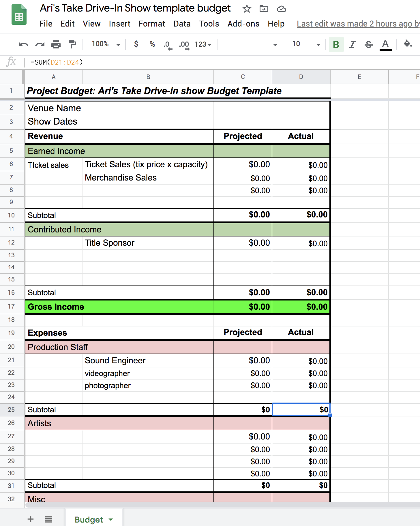The width and height of the screenshot is (420, 526).
Task: Select column A header
Action: 54,77
